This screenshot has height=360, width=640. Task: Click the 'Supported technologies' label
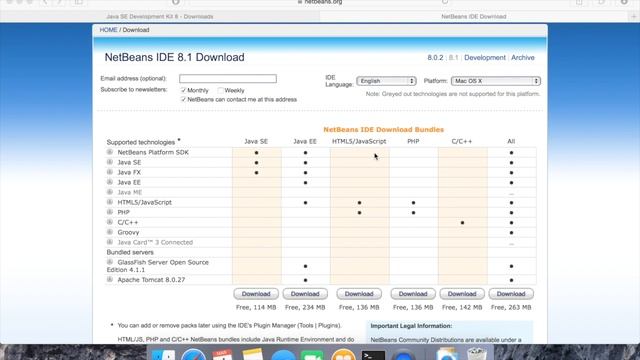141,142
